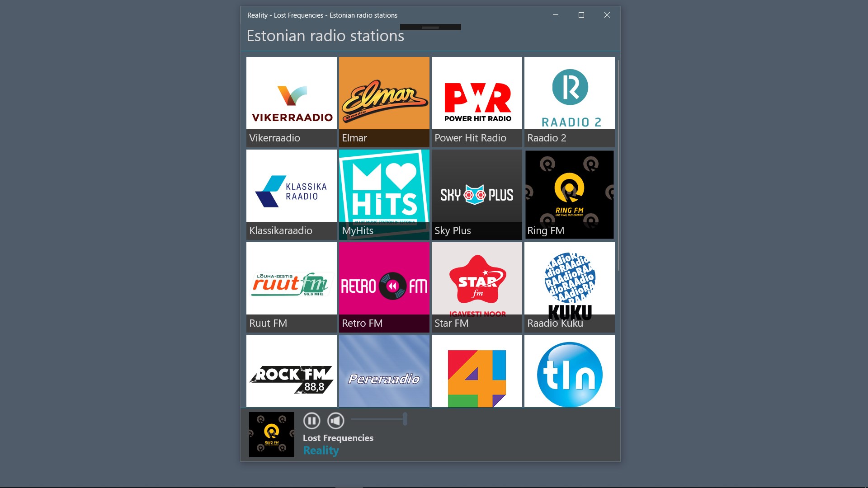This screenshot has width=868, height=488.
Task: Click the Reality song title link
Action: click(x=321, y=450)
